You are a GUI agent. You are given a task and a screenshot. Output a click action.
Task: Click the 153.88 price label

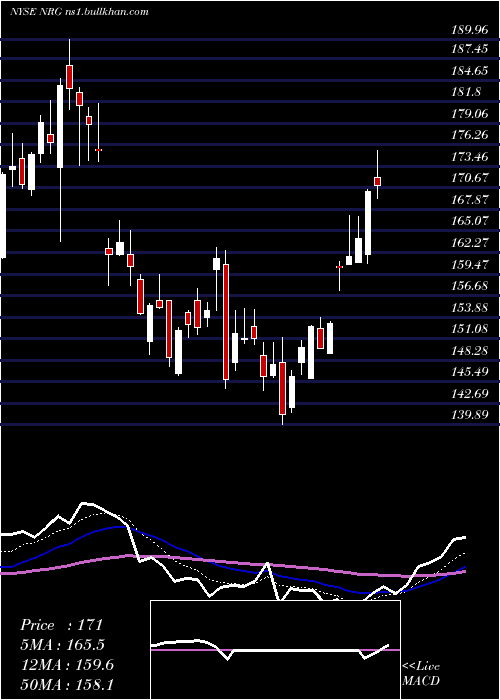click(470, 308)
